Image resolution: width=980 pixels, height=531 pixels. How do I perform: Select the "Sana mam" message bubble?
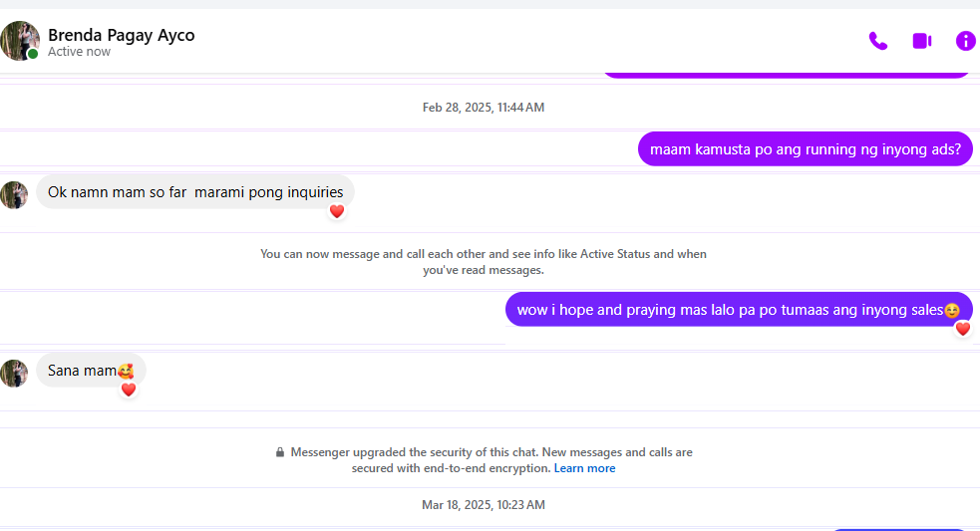coord(90,371)
